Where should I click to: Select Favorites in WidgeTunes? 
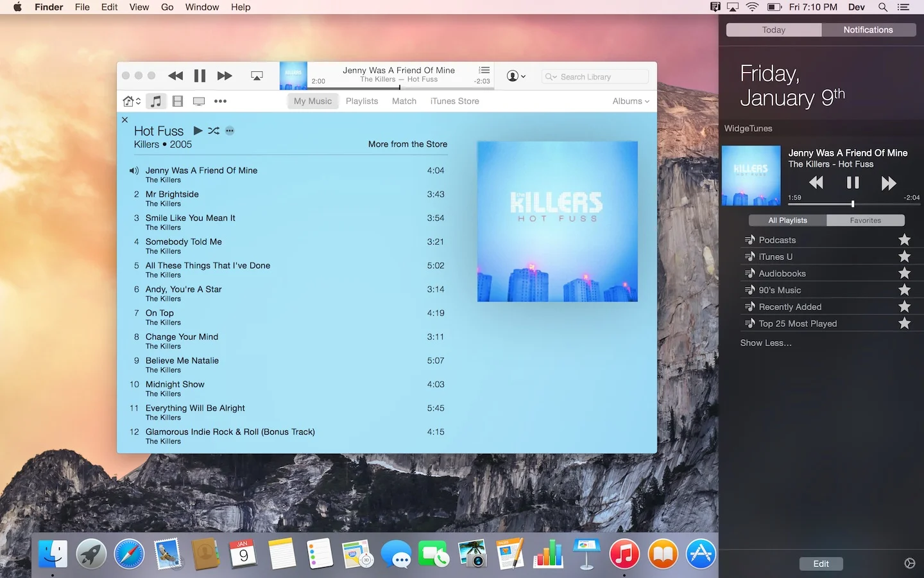866,220
